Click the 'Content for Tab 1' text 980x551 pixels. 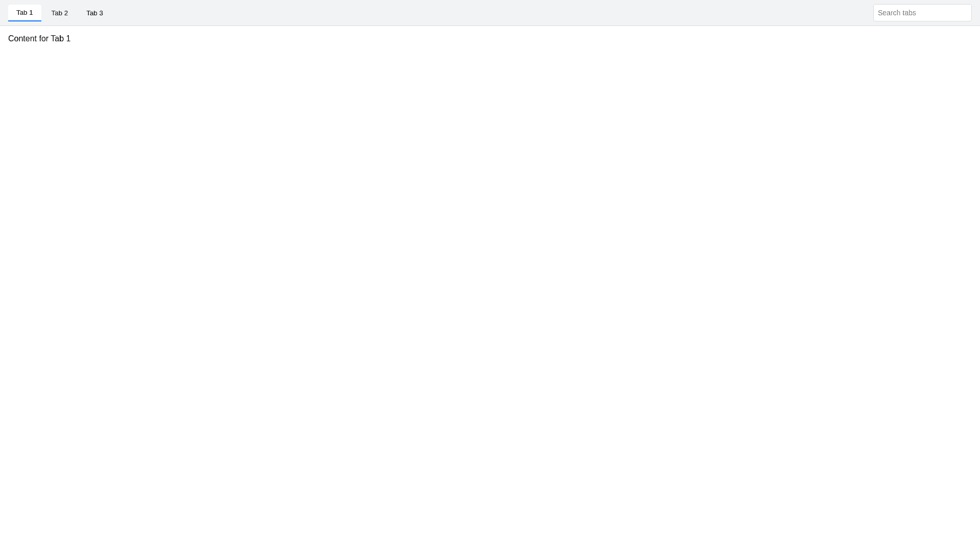point(39,39)
